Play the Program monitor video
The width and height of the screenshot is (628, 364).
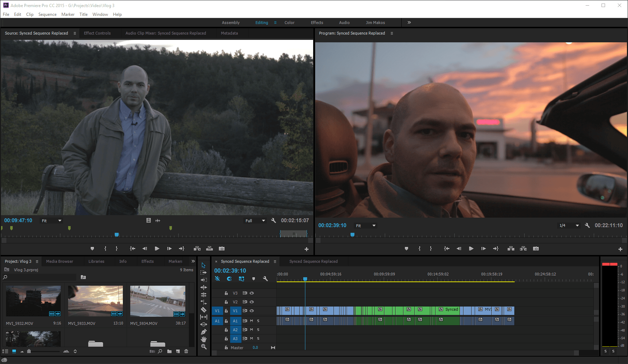click(x=471, y=249)
